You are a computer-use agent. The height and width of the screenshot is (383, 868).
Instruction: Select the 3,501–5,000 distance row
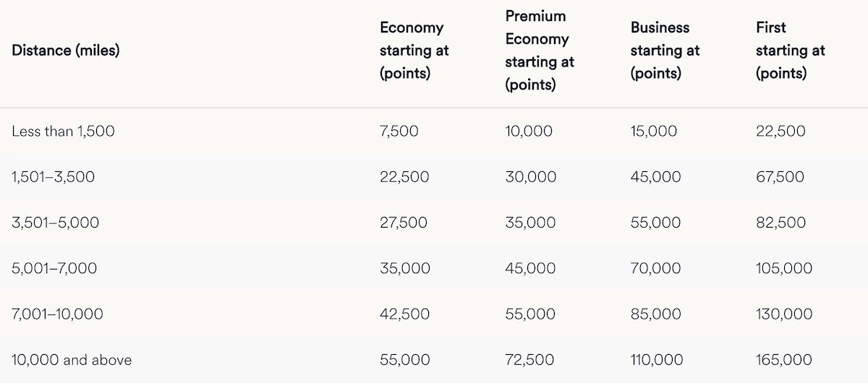[x=55, y=223]
